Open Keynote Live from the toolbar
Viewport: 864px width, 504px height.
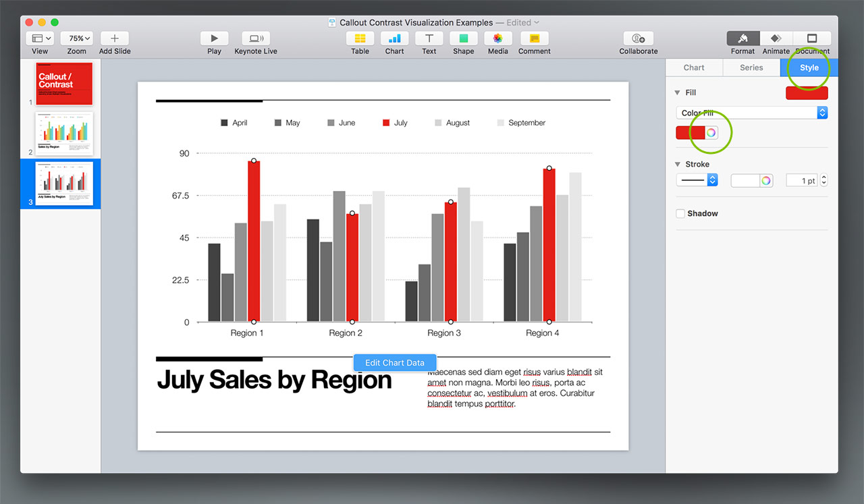click(256, 38)
